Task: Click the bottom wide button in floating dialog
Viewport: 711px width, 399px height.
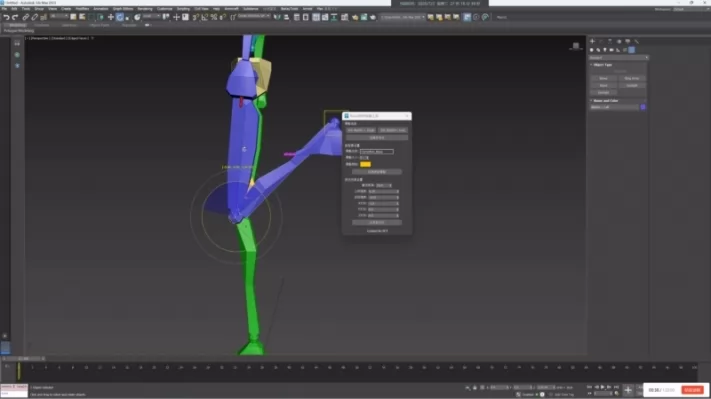Action: pos(377,223)
